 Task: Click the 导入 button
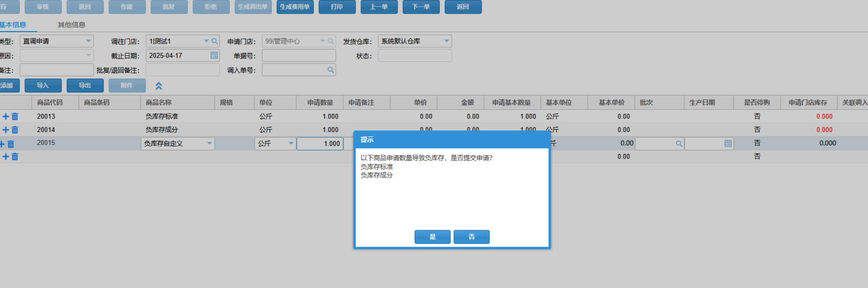(43, 85)
